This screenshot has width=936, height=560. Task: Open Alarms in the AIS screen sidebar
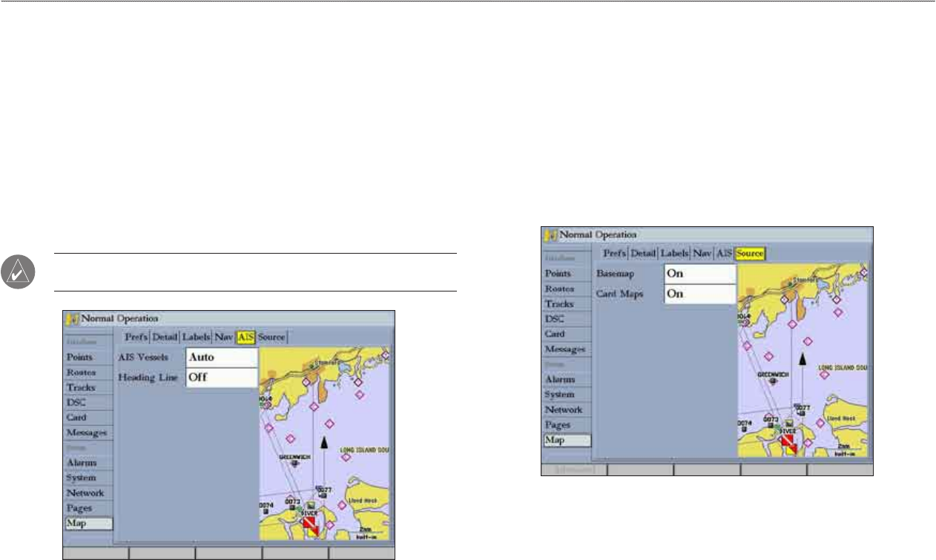(x=88, y=463)
